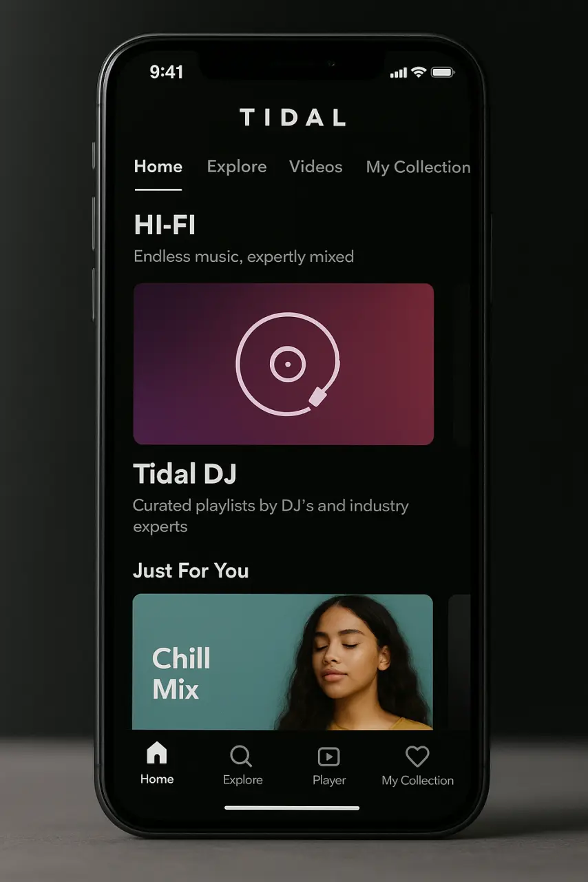Tap the My Collection label in bottom navigation
The width and height of the screenshot is (588, 882).
click(x=418, y=781)
